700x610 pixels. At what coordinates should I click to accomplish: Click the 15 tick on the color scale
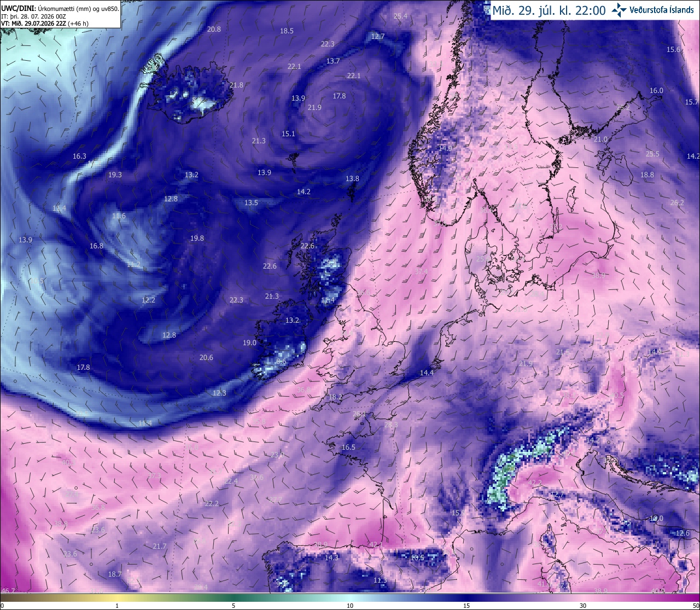[x=466, y=606]
